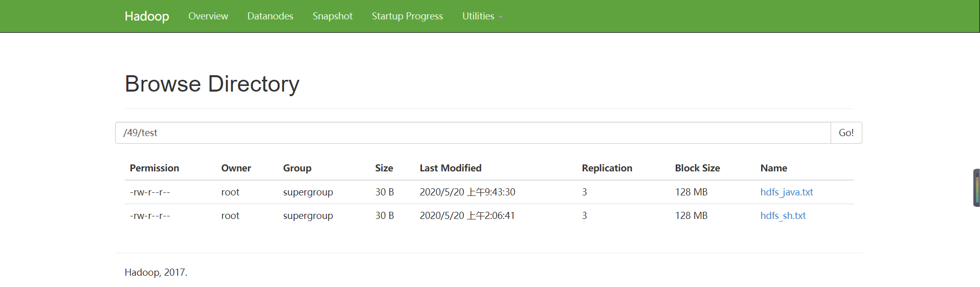This screenshot has width=980, height=287.
Task: Click the Name column header
Action: 773,168
